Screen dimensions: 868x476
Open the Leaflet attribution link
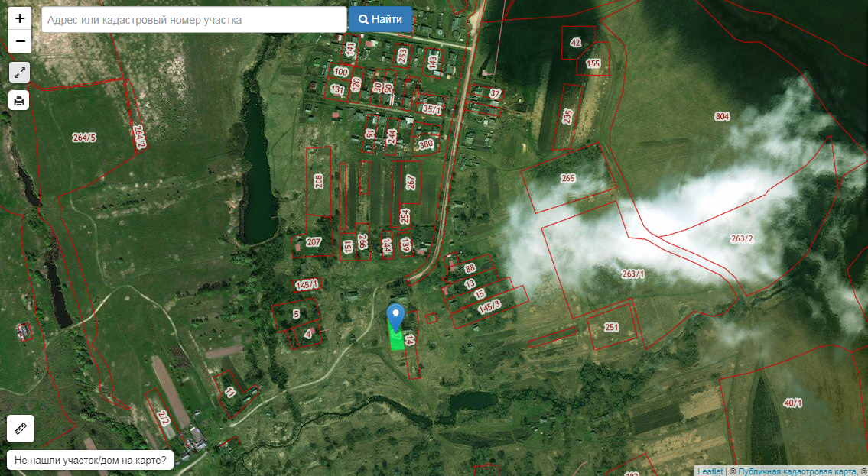click(710, 471)
